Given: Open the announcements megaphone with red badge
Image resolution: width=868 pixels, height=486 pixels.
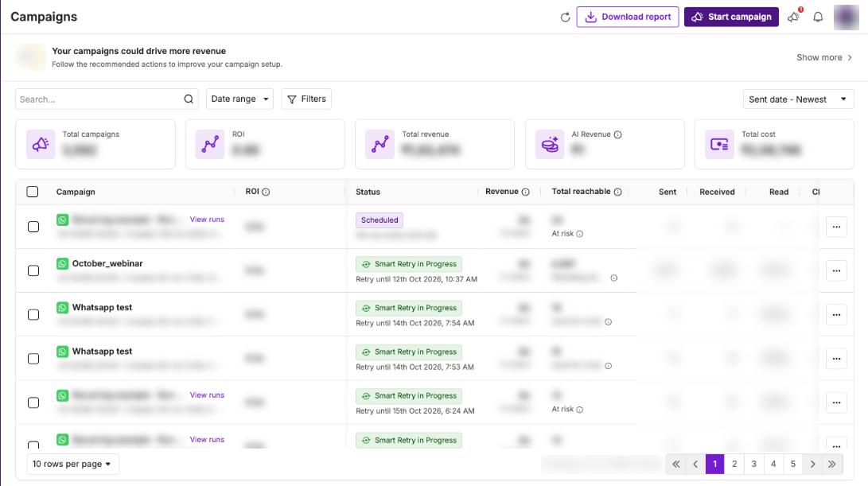Looking at the screenshot, I should coord(794,16).
